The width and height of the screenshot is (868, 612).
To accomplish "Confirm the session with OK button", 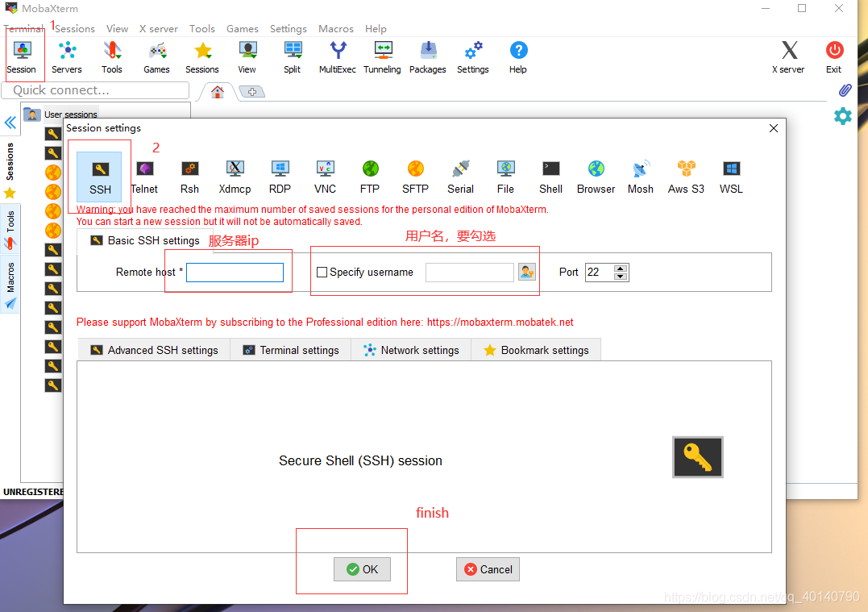I will click(x=362, y=569).
